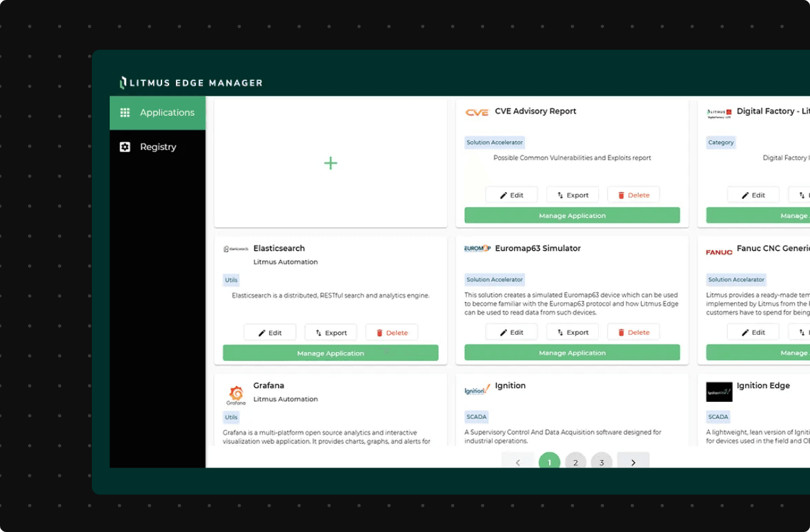Image resolution: width=810 pixels, height=532 pixels.
Task: Go to previous page using left chevron
Action: point(517,462)
